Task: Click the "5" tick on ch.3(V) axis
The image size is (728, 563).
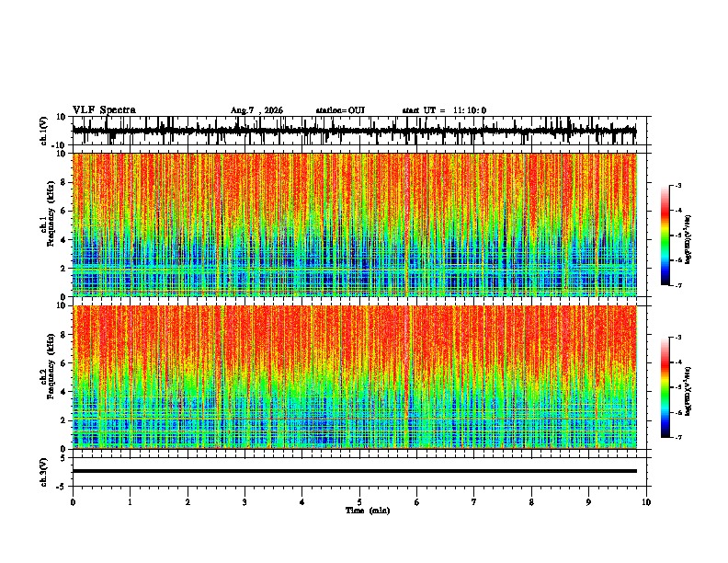Action: pyautogui.click(x=64, y=457)
